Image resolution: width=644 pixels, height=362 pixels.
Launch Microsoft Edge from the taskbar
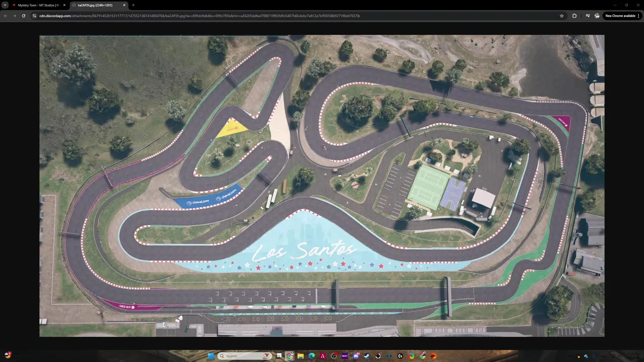[x=311, y=356]
